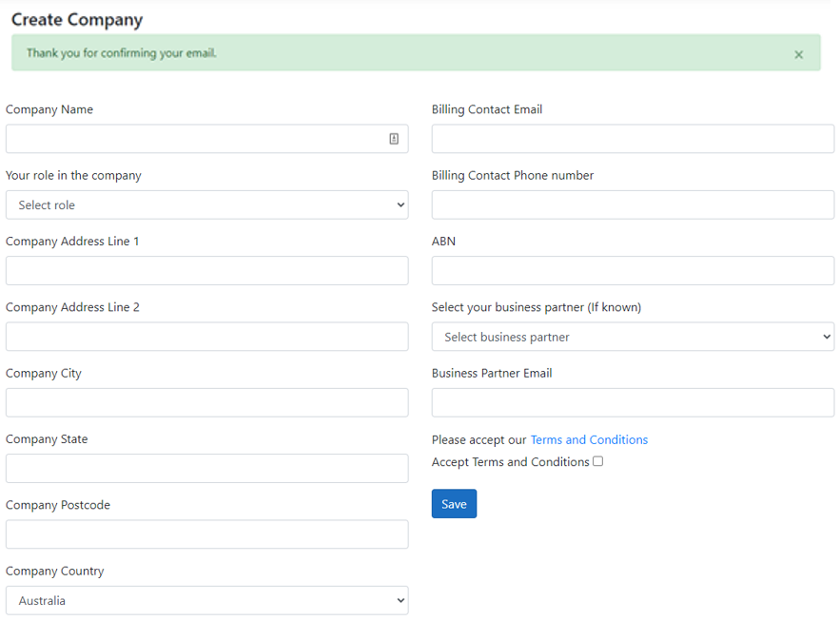840x621 pixels.
Task: Click the Company Name input field
Action: click(190, 139)
